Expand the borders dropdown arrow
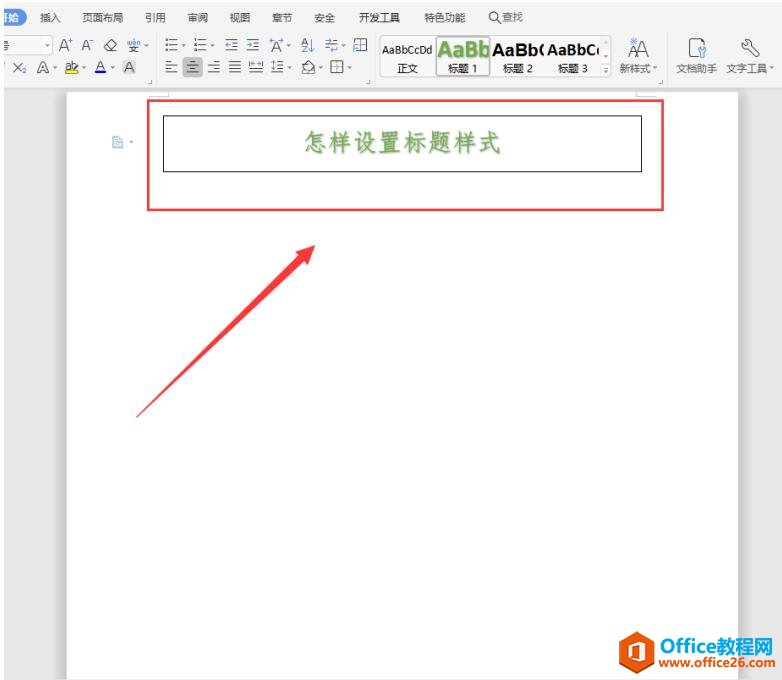This screenshot has width=782, height=680. 350,67
